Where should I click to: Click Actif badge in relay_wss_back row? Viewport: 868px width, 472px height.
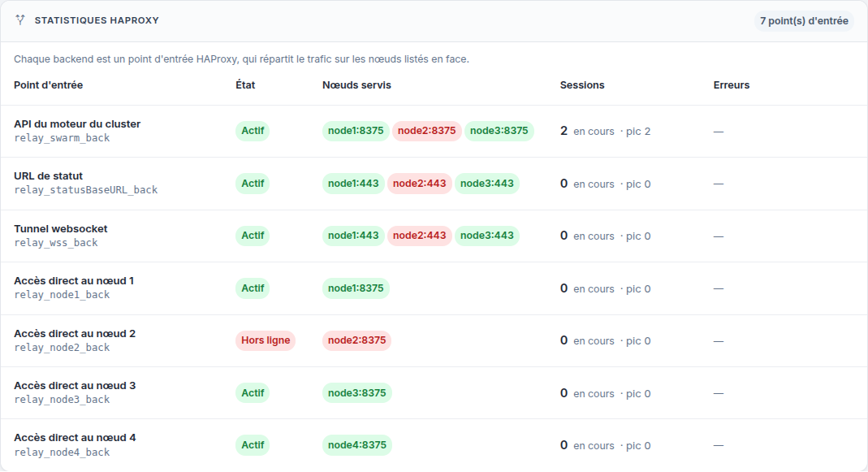click(x=253, y=236)
